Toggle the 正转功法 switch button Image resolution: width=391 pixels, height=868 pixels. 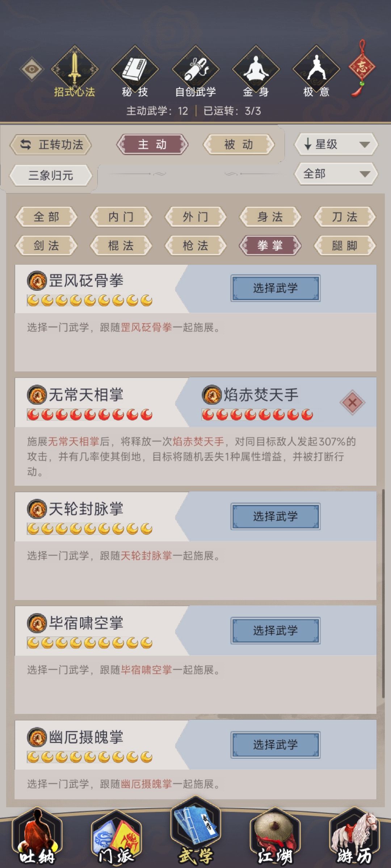[x=51, y=145]
